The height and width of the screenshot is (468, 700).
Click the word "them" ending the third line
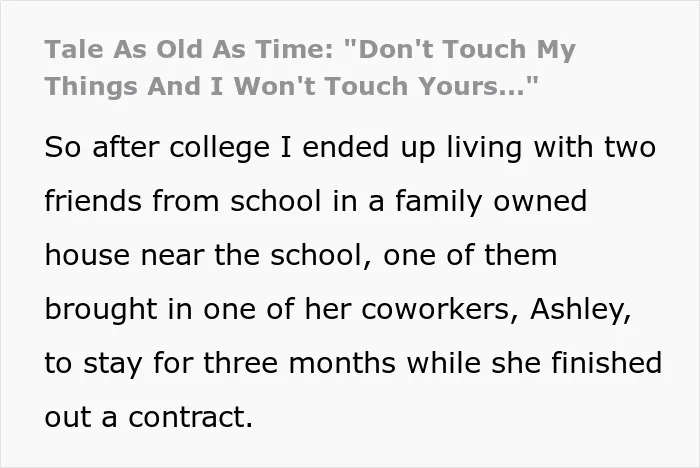pos(521,255)
